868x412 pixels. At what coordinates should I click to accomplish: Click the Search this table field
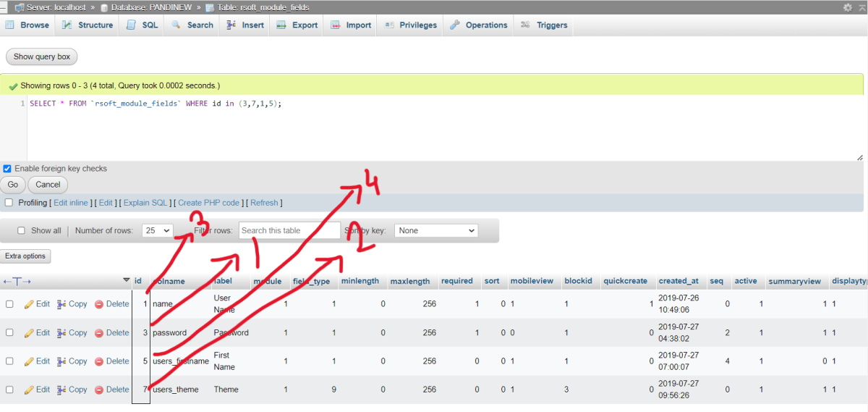(x=289, y=230)
